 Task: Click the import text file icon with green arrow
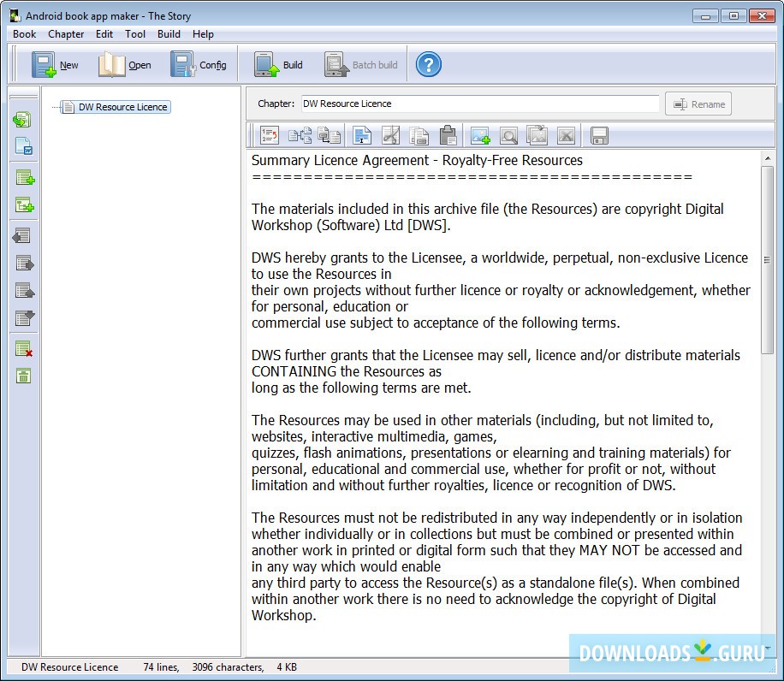coord(22,120)
